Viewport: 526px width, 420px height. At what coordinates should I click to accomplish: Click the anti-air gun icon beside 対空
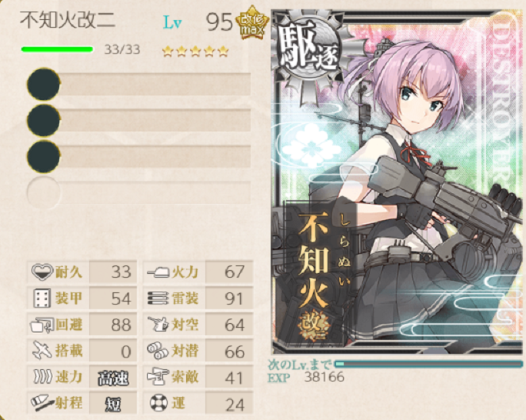click(x=158, y=325)
